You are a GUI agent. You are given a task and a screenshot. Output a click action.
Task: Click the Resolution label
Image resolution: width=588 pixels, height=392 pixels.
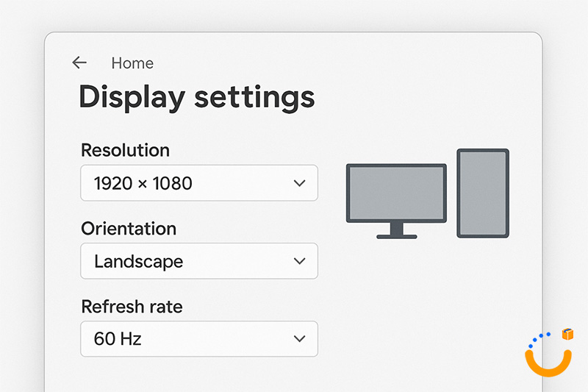click(x=125, y=150)
